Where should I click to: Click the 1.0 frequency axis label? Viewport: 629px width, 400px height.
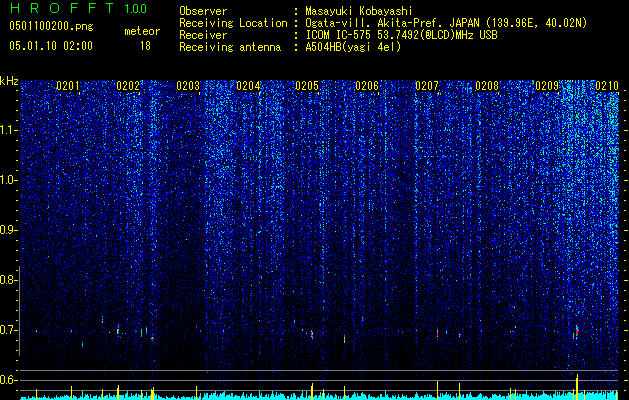pyautogui.click(x=8, y=180)
